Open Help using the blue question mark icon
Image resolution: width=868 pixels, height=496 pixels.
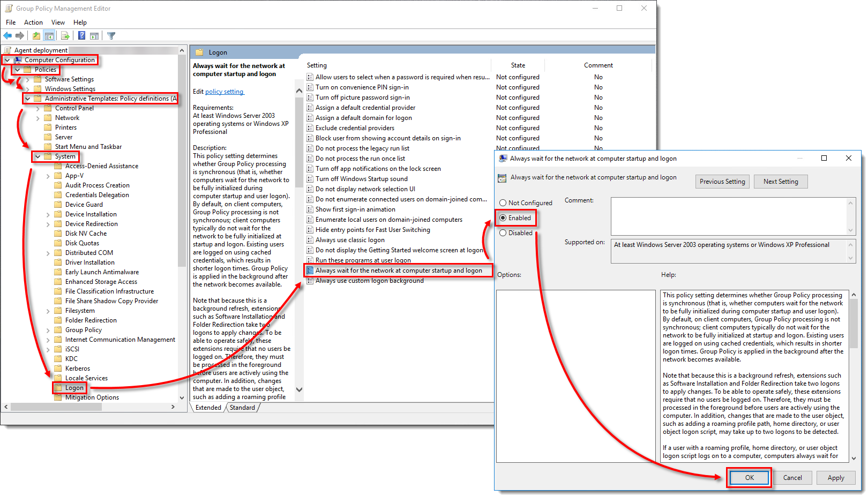[x=81, y=36]
